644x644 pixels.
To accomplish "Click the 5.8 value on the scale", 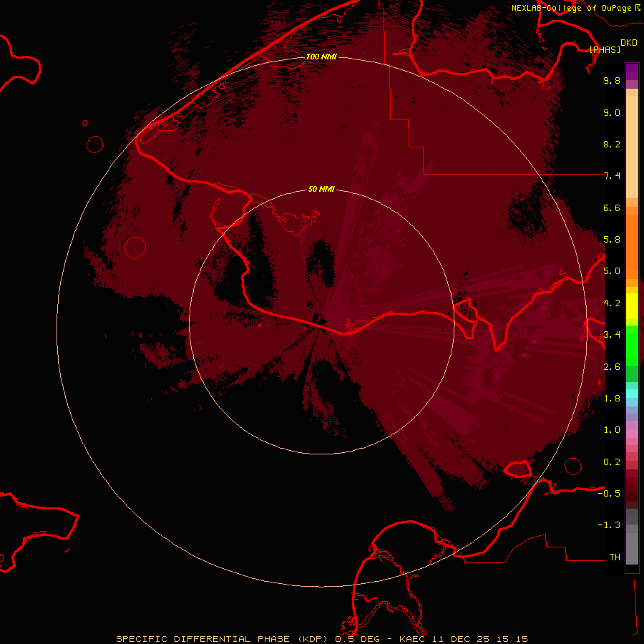I will tap(612, 240).
